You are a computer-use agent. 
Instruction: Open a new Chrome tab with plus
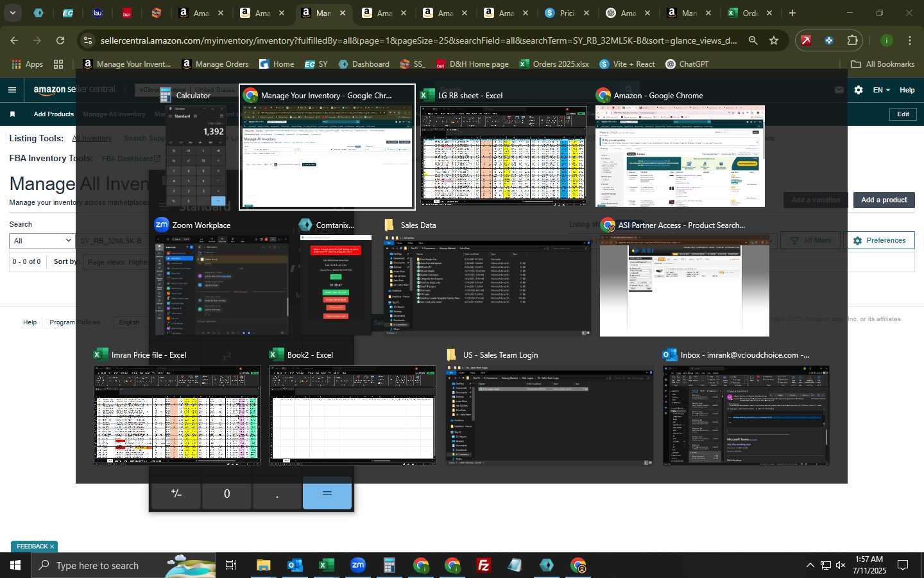click(x=792, y=13)
